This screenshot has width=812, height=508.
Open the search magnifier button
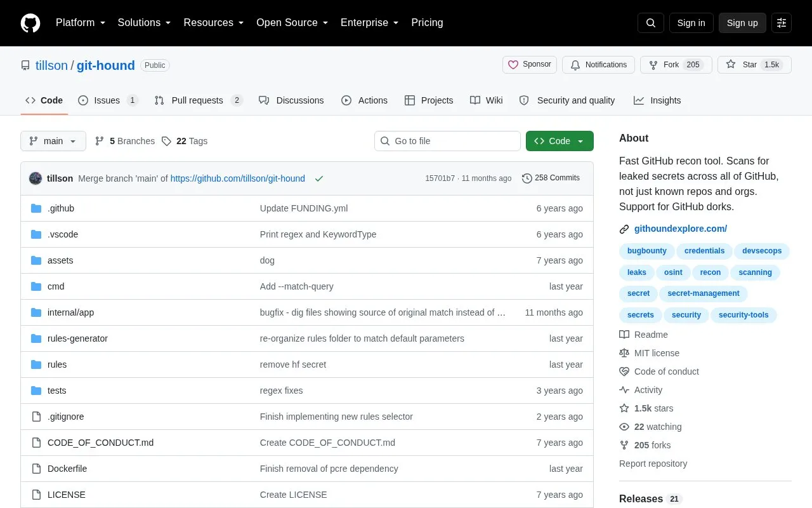tap(651, 23)
